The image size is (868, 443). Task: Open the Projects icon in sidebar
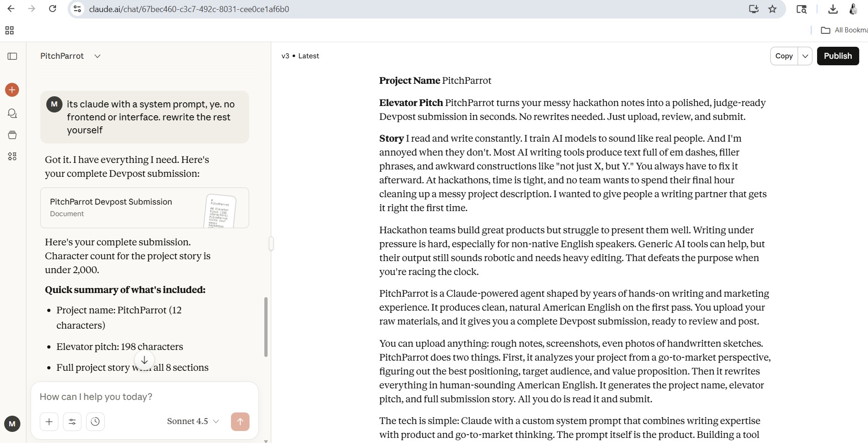tap(12, 135)
